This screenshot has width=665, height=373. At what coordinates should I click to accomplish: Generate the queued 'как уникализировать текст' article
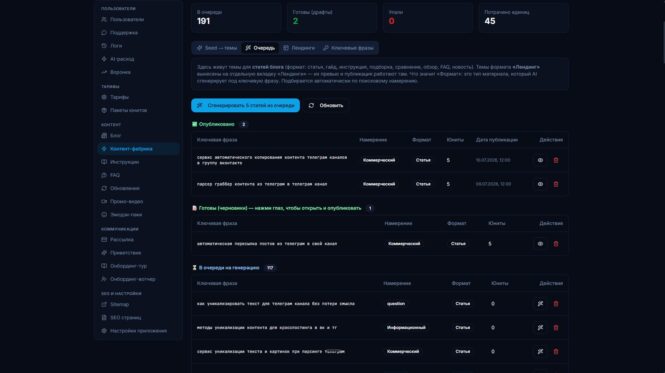point(540,304)
